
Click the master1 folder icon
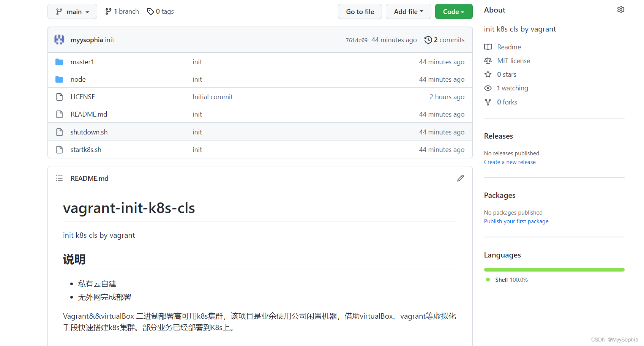pos(59,62)
